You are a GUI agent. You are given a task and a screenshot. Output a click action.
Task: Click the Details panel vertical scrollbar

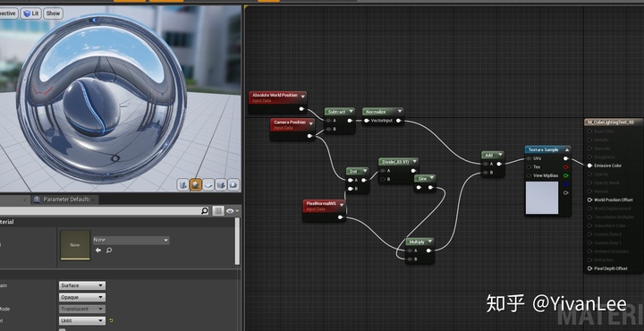point(237,242)
